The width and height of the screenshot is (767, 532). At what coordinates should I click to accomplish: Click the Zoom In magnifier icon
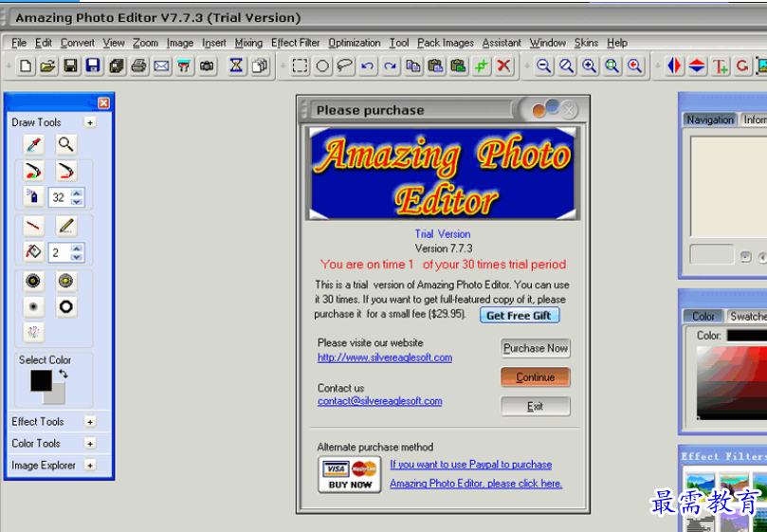point(589,65)
